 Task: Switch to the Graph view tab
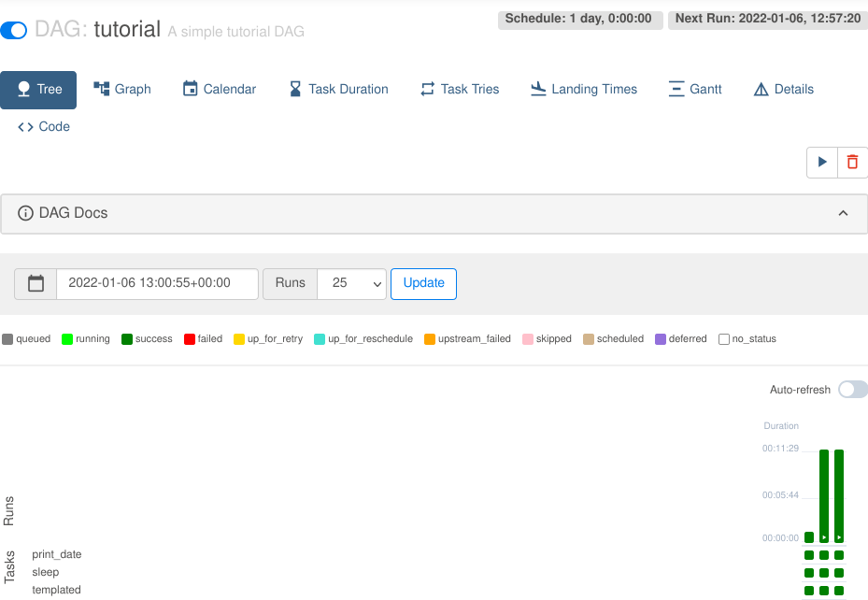click(121, 89)
